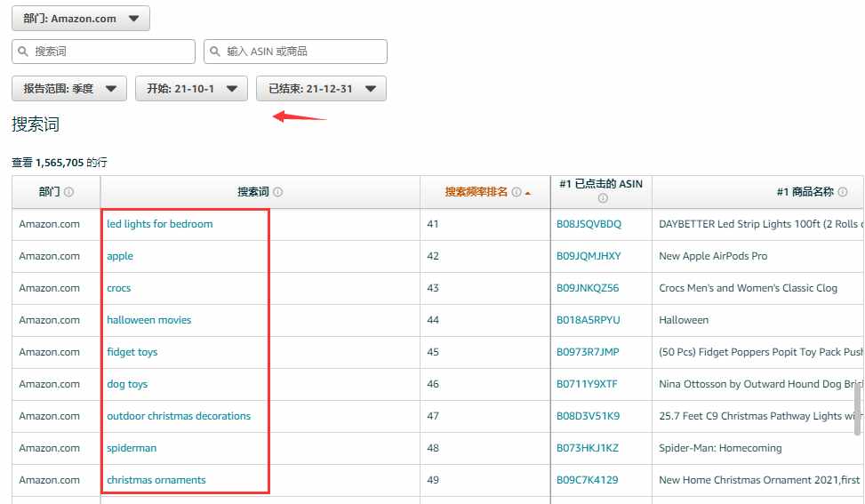Image resolution: width=865 pixels, height=504 pixels.
Task: Click DAYBETTER Led Strip Lights product name
Action: [x=761, y=224]
